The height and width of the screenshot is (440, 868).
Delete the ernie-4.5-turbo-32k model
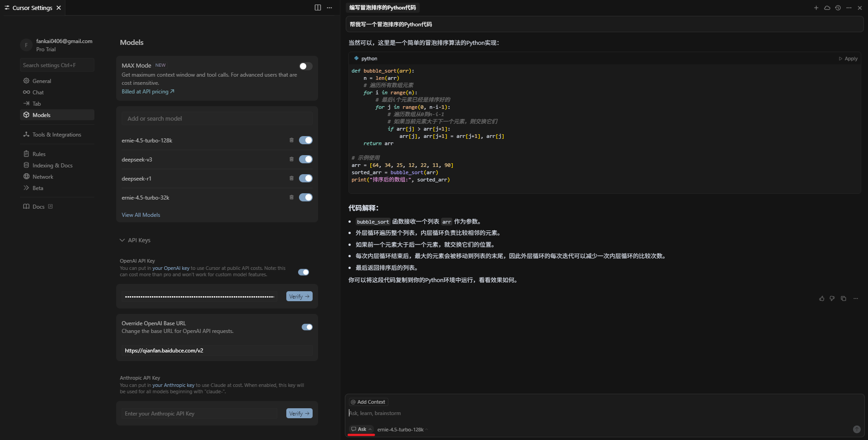point(291,197)
